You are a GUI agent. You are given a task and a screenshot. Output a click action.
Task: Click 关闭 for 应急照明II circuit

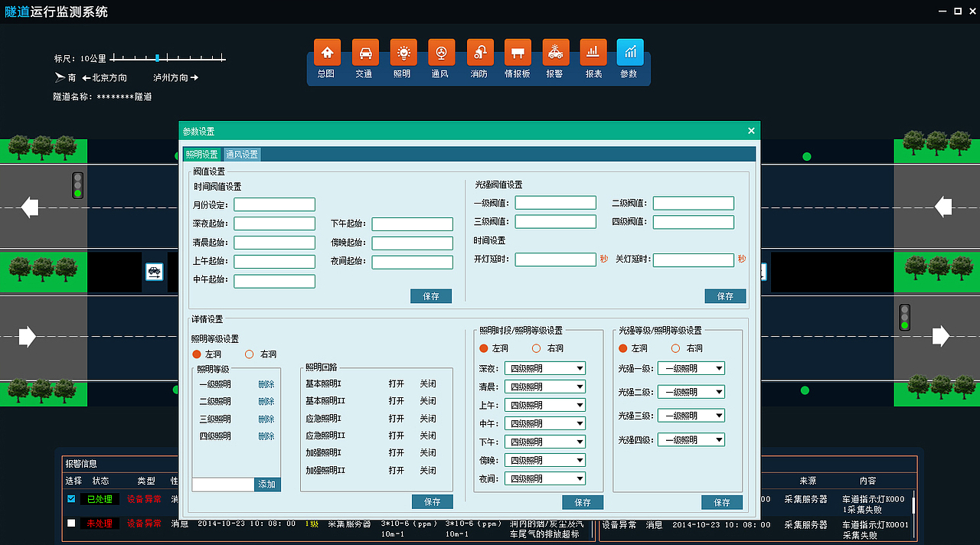click(x=428, y=436)
